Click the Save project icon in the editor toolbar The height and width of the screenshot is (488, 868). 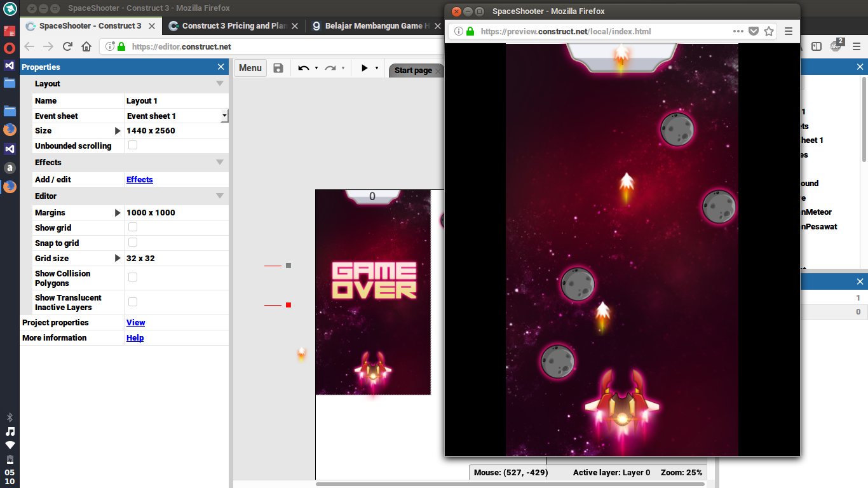coord(278,68)
